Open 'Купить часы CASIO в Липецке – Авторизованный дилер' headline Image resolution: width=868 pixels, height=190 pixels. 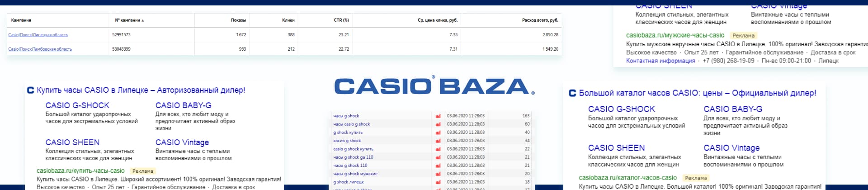coord(141,90)
